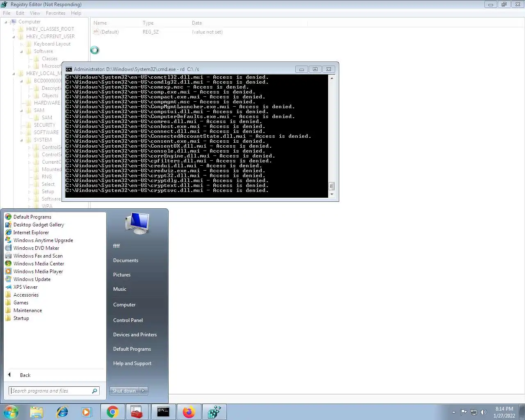The image size is (525, 420).
Task: Open XPS Viewer from the programs list
Action: coord(25,287)
